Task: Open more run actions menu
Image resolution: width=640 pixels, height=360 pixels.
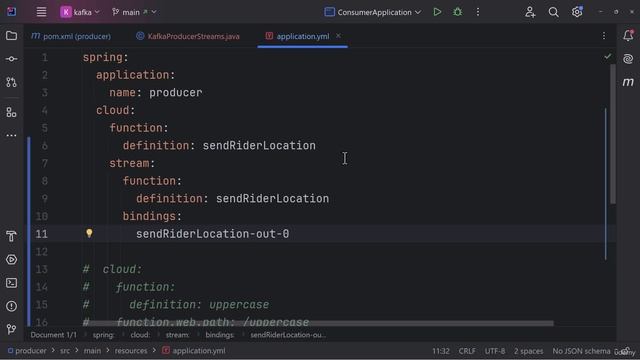Action: pos(478,12)
